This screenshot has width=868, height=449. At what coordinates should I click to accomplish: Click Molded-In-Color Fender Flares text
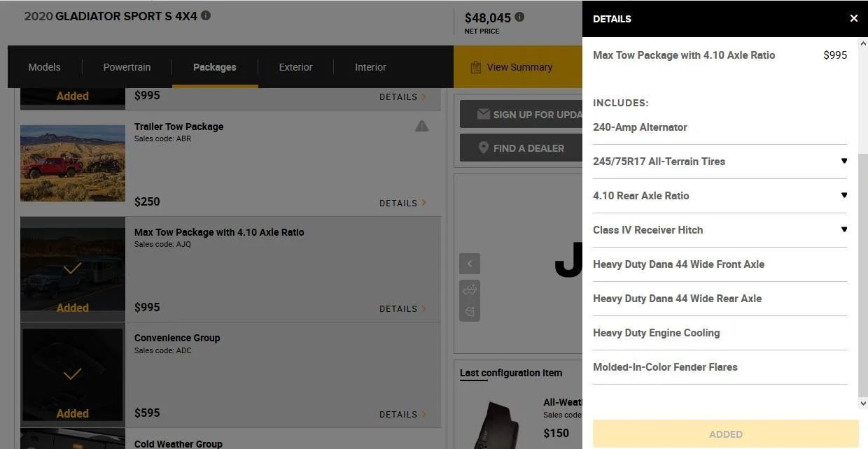[665, 367]
